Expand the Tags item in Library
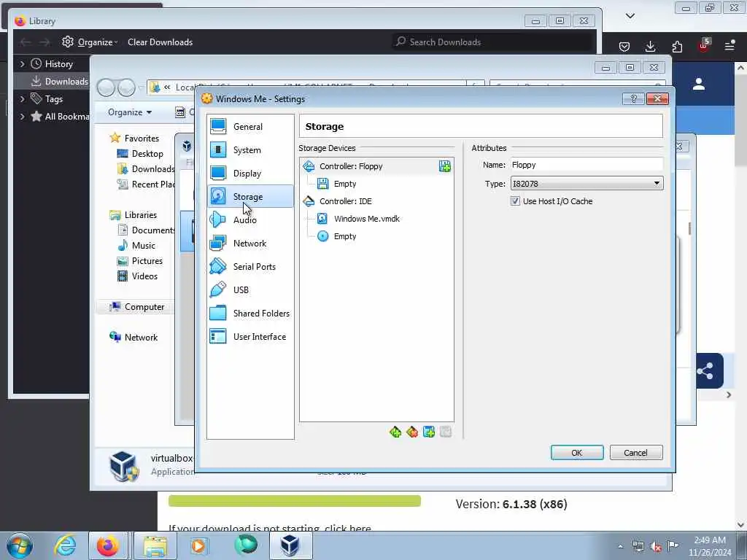This screenshot has height=560, width=747. (23, 99)
